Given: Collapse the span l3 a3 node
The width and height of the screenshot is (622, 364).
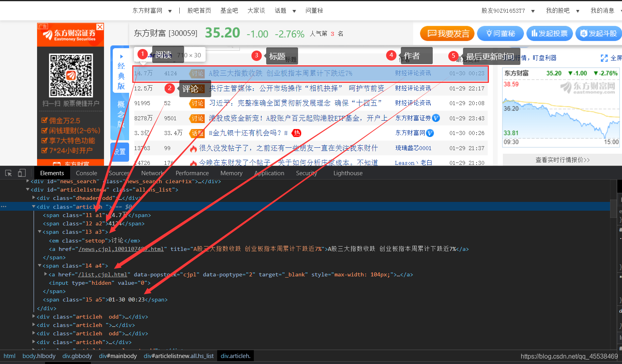Looking at the screenshot, I should click(x=39, y=232).
